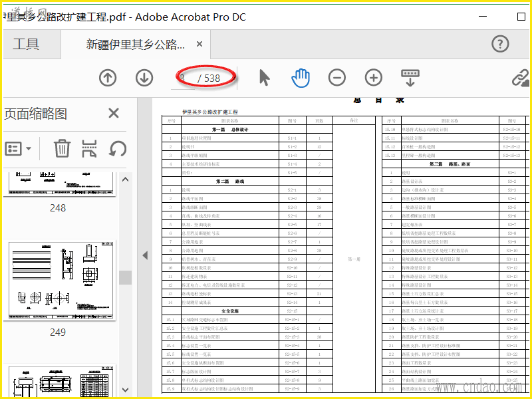The height and width of the screenshot is (399, 532).
Task: Zoom out with the minus button
Action: click(337, 78)
